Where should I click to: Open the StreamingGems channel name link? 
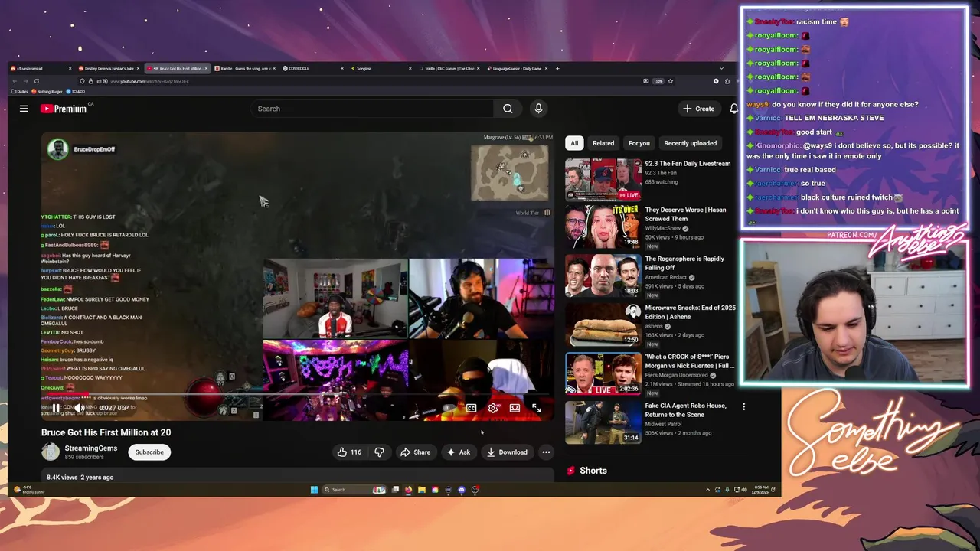91,448
